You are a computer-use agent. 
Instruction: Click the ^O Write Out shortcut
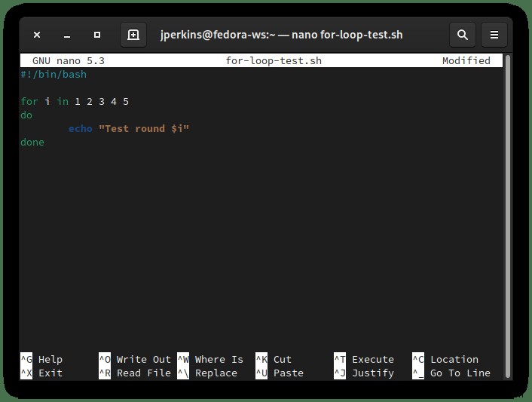[135, 359]
